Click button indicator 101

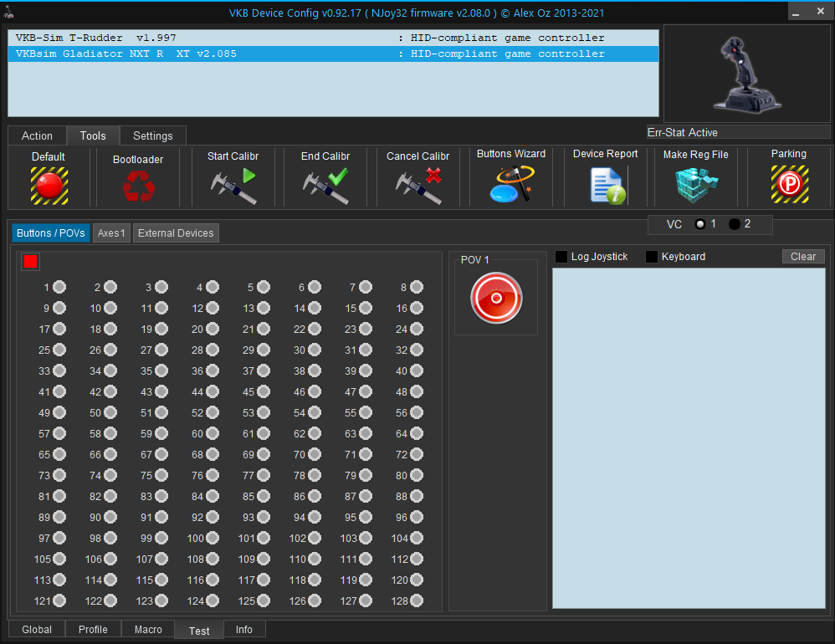(264, 538)
